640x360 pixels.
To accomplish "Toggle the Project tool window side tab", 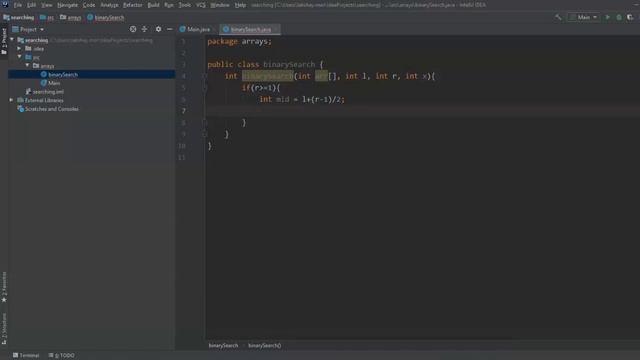I will (4, 42).
